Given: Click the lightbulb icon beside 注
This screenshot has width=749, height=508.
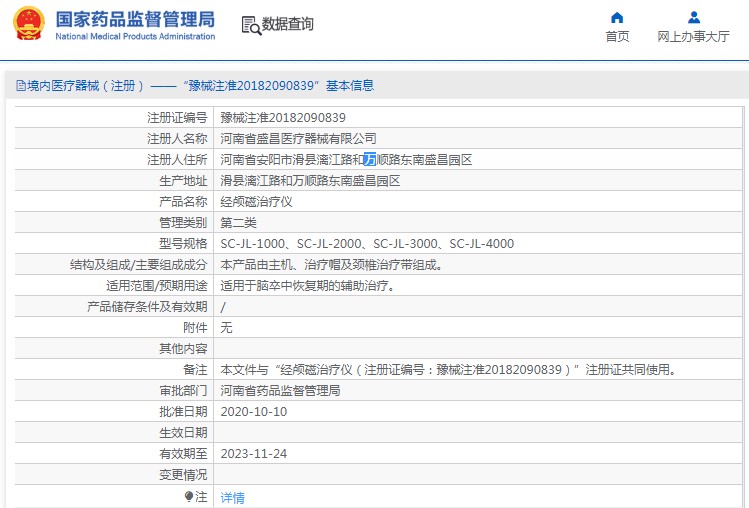Looking at the screenshot, I should (x=188, y=497).
